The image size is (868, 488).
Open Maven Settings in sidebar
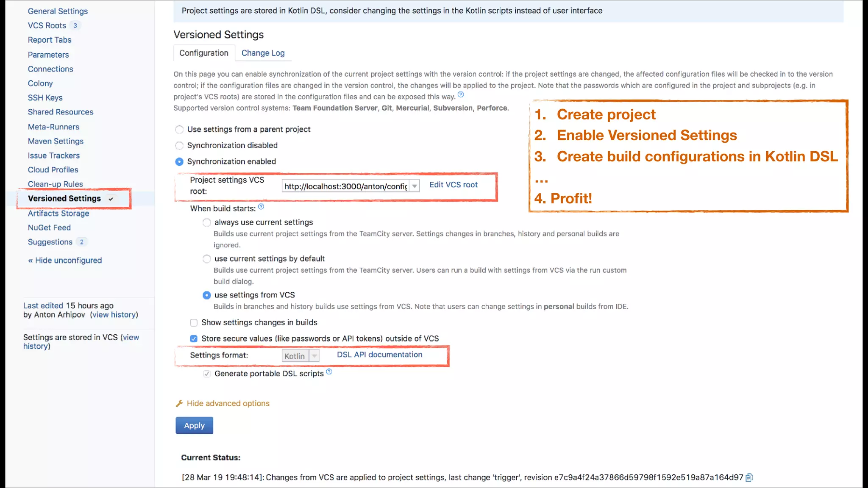(x=56, y=141)
